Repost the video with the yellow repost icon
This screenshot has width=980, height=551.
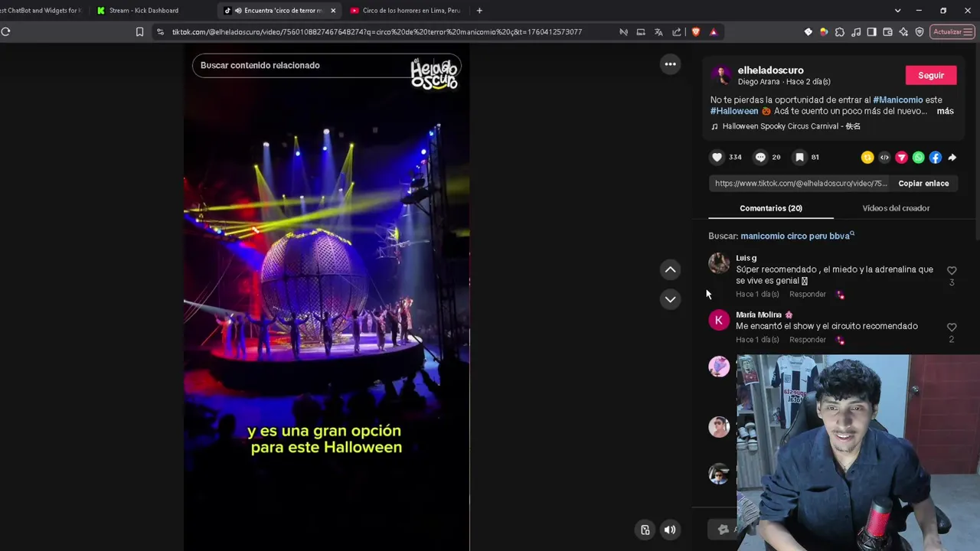tap(867, 158)
